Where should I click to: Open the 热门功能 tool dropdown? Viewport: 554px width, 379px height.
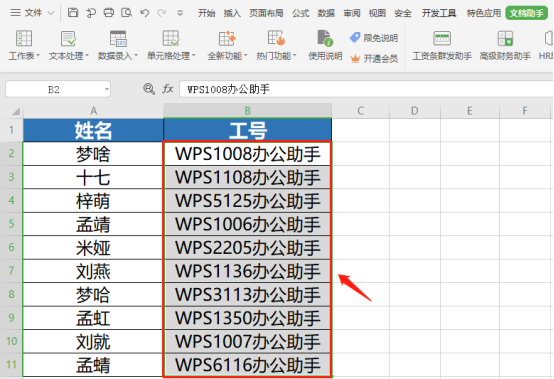pos(276,45)
